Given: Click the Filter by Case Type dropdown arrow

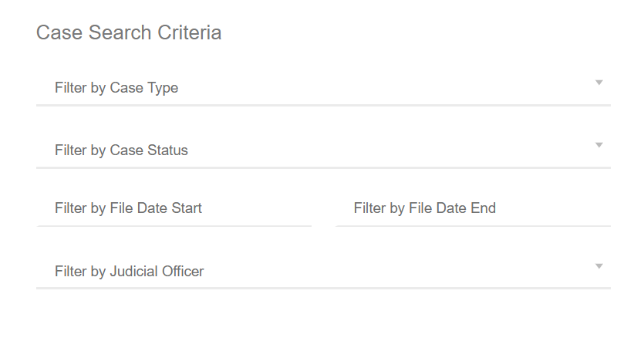Looking at the screenshot, I should click(598, 83).
